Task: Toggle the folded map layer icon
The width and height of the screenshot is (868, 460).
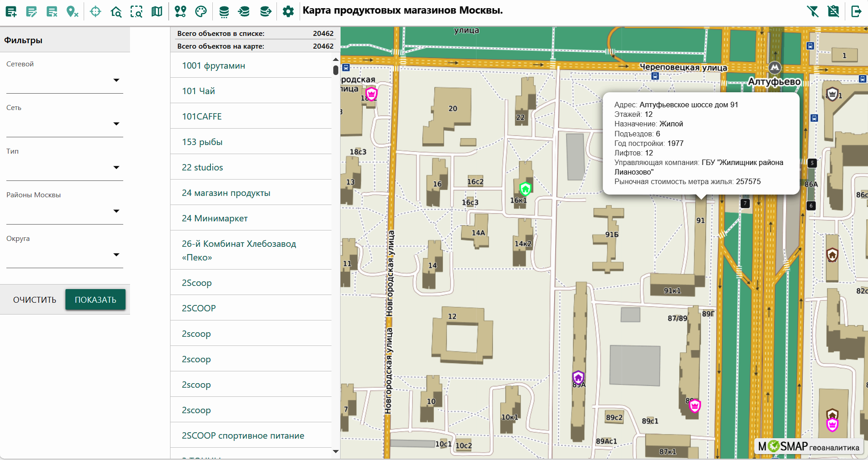Action: [x=157, y=11]
